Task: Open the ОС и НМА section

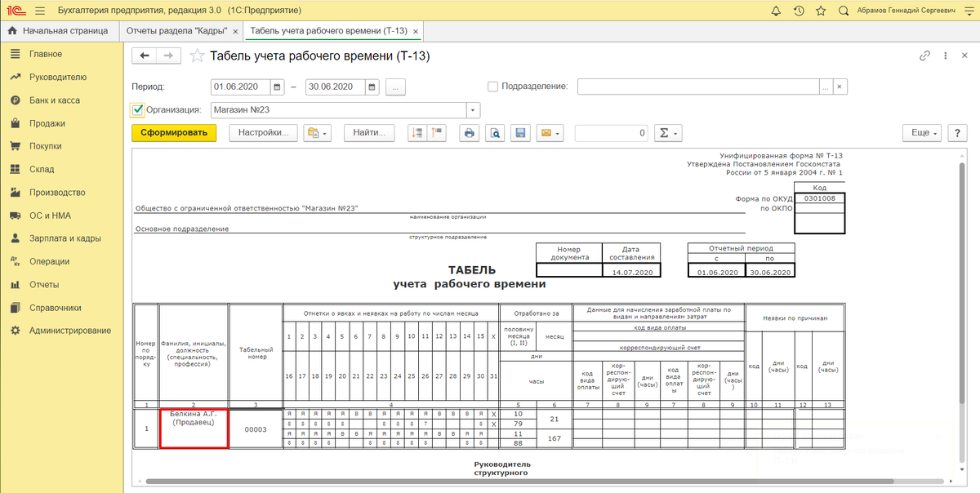Action: pyautogui.click(x=61, y=215)
